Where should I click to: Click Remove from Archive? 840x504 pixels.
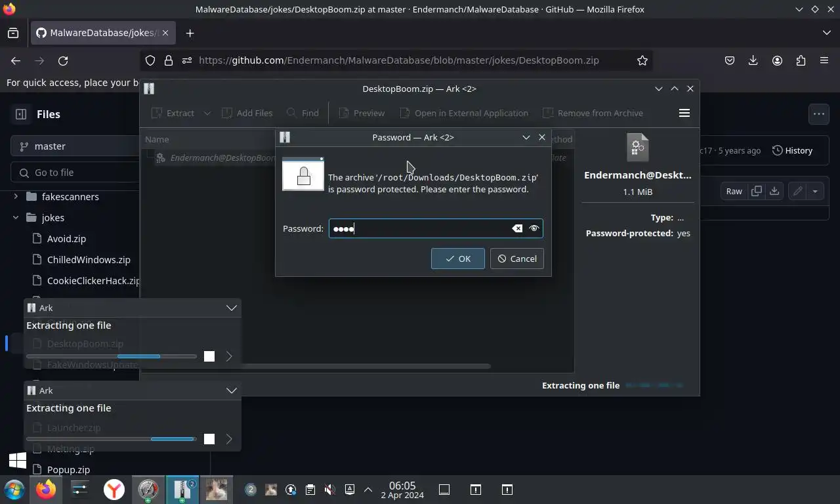coord(593,113)
